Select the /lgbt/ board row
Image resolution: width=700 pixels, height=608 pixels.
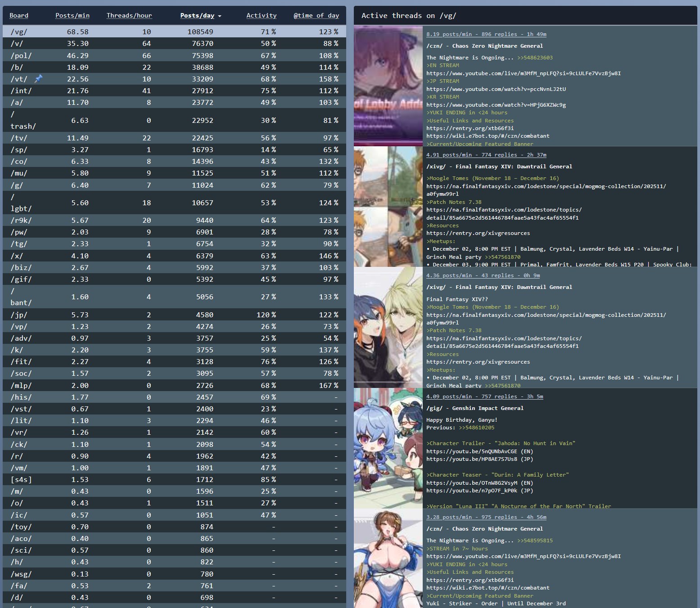174,203
